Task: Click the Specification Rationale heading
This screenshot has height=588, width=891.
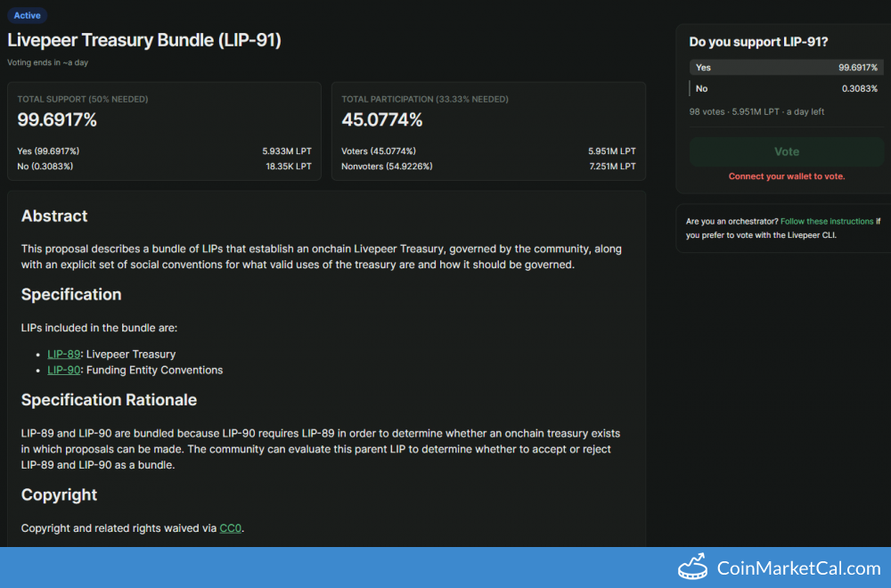Action: (109, 400)
